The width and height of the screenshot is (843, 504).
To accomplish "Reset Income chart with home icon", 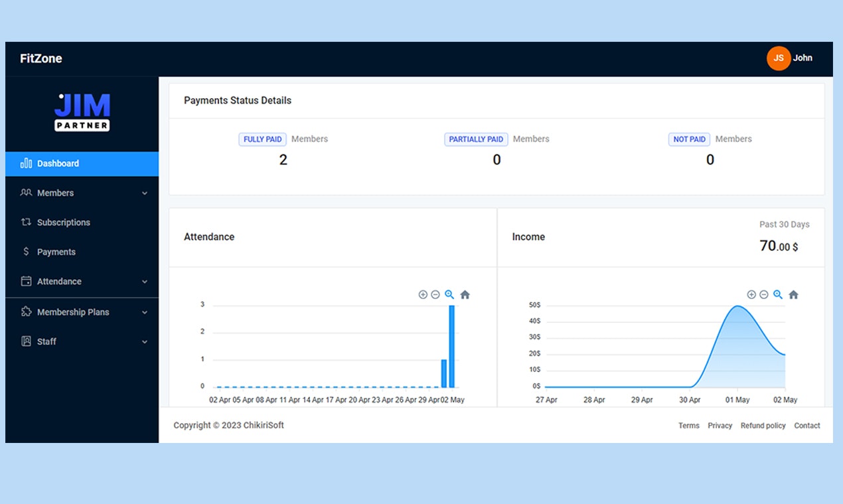I will pos(793,294).
